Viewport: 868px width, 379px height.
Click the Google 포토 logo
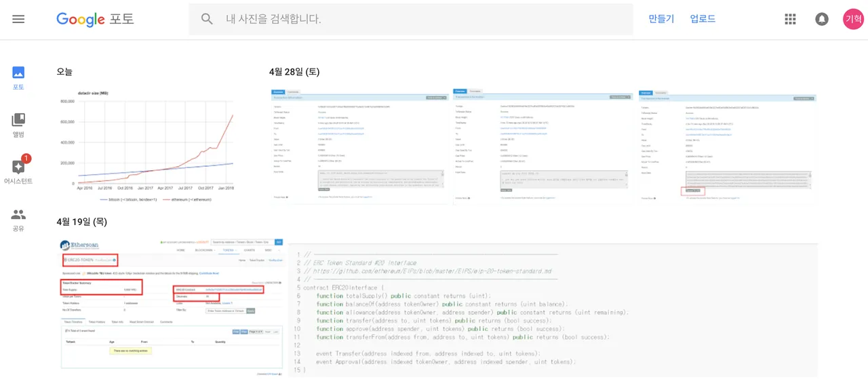95,19
